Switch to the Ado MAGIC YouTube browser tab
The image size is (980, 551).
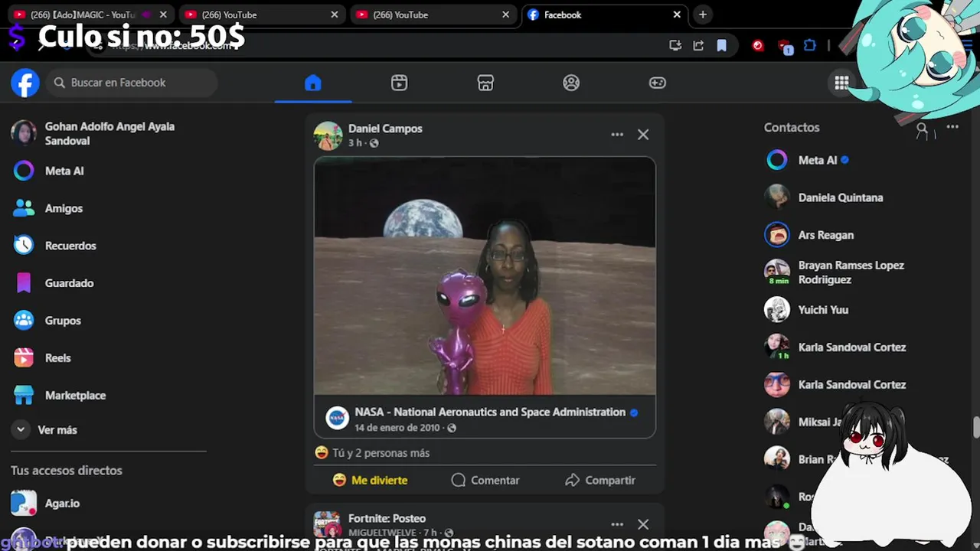(83, 15)
